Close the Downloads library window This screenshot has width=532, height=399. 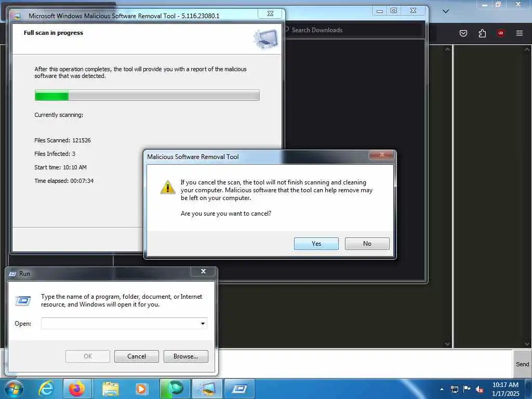[413, 11]
